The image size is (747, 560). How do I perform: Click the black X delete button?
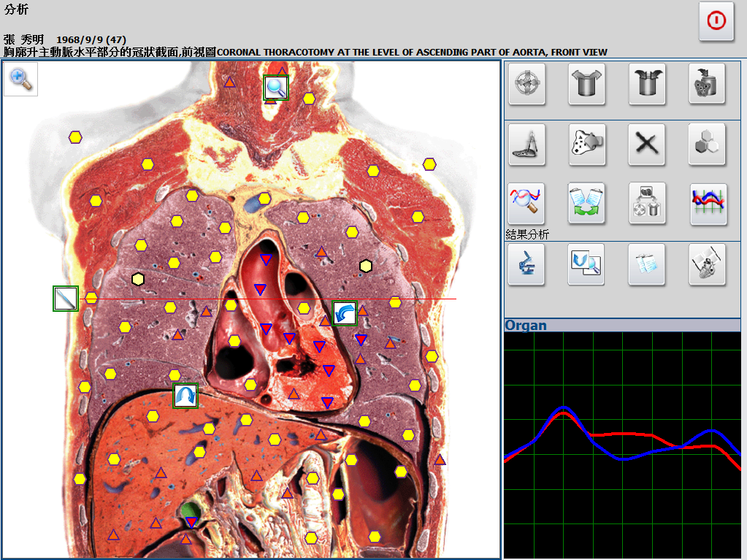pos(646,144)
